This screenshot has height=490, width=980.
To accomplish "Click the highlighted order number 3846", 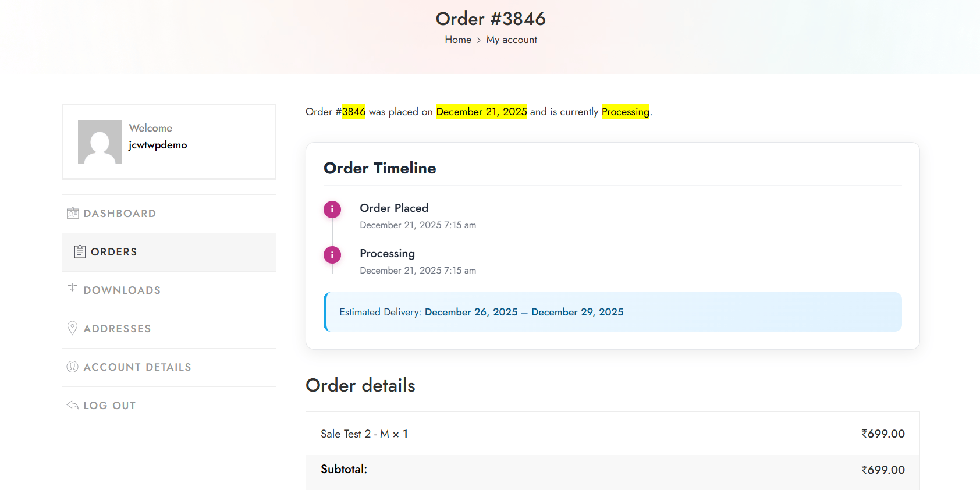I will coord(354,112).
